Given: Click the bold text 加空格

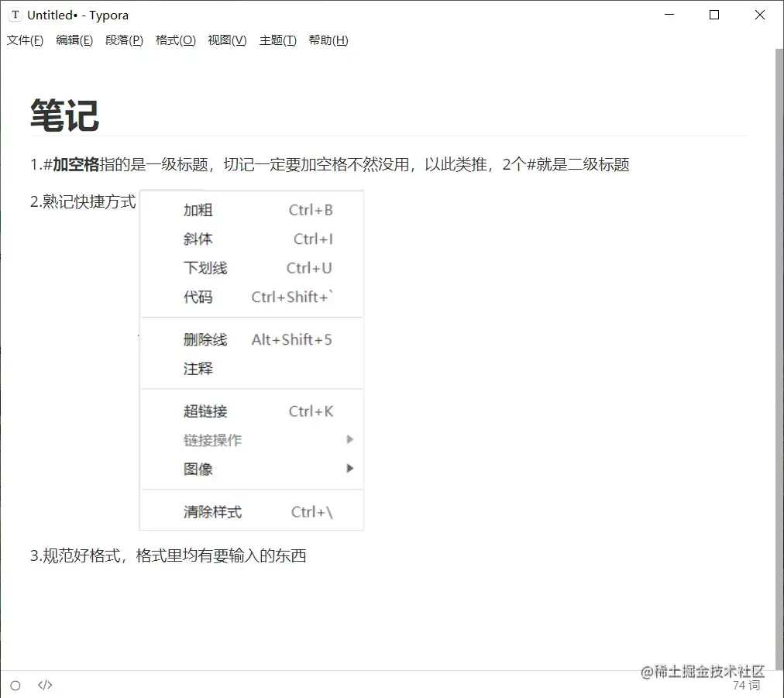Looking at the screenshot, I should coord(76,164).
